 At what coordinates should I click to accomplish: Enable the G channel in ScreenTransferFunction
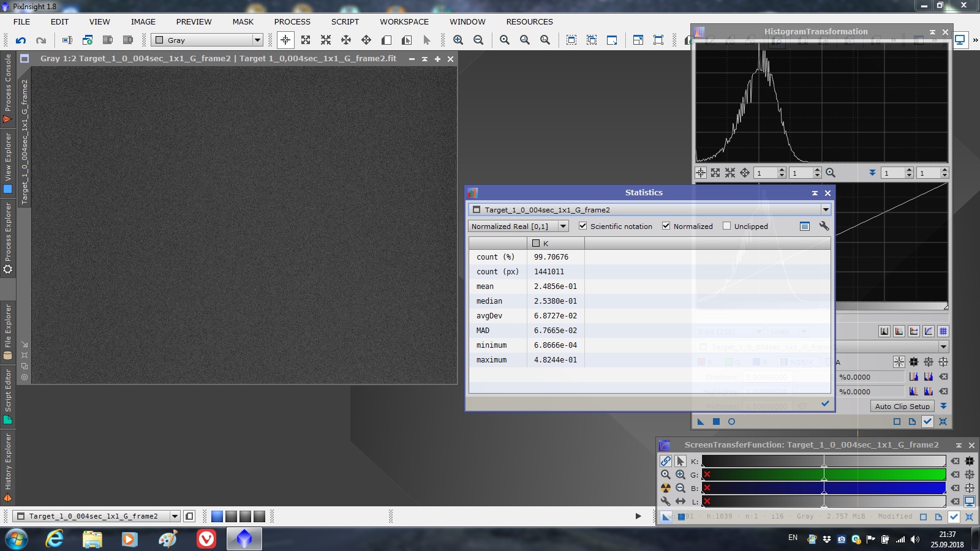click(707, 474)
